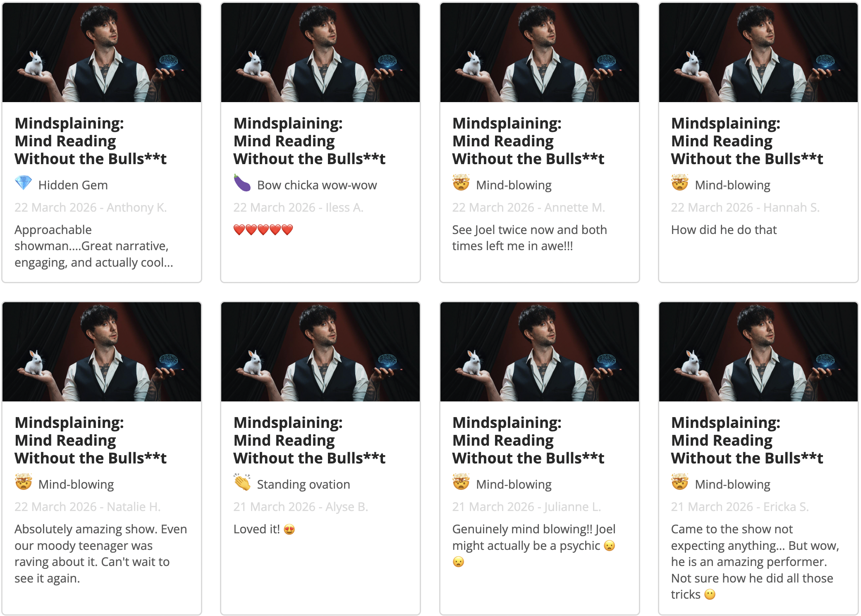Screen dimensions: 861x616
Task: Open the show image in Alyse B.'s card
Action: [320, 352]
